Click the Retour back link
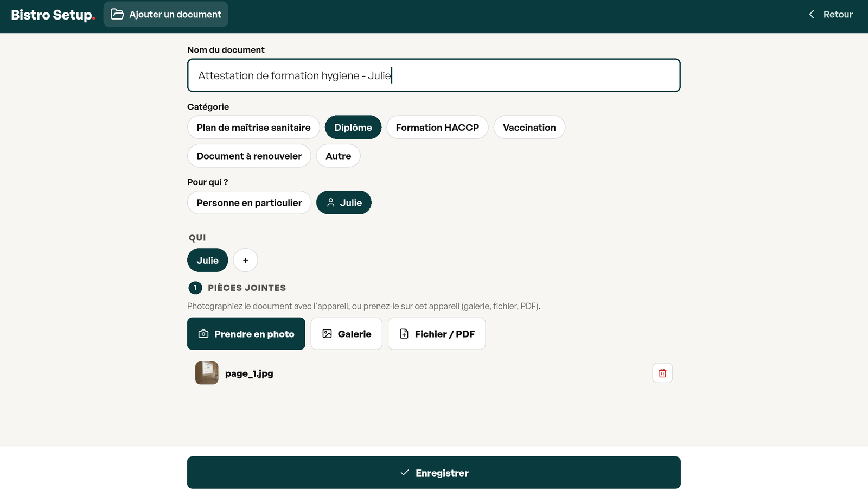The image size is (868, 495). pos(831,15)
